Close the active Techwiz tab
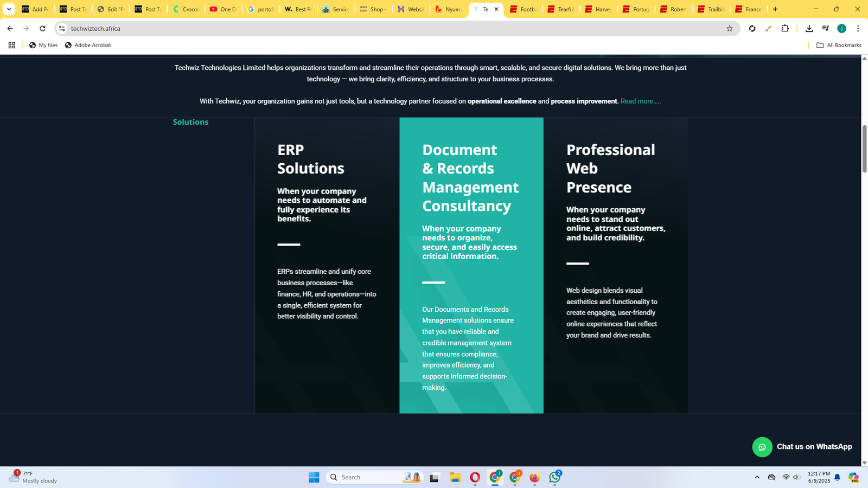868x488 pixels. click(x=496, y=9)
